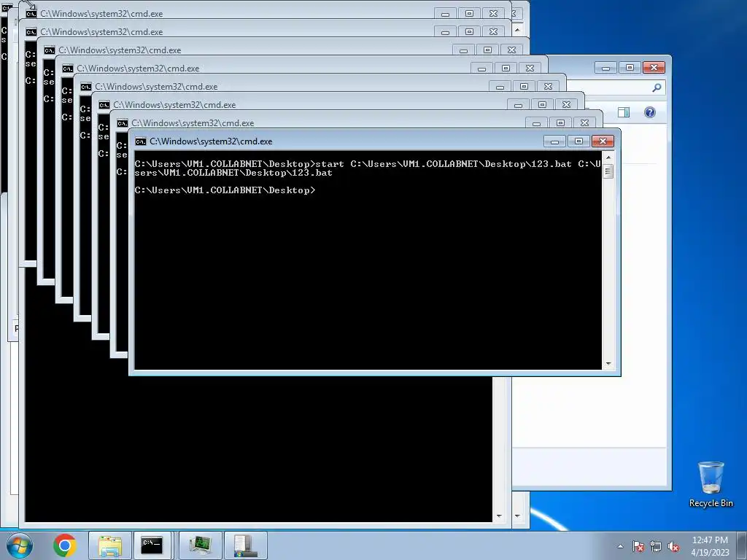Maximize the cmd window directly behind the front one
Viewport: 747px width, 560px height.
point(560,122)
